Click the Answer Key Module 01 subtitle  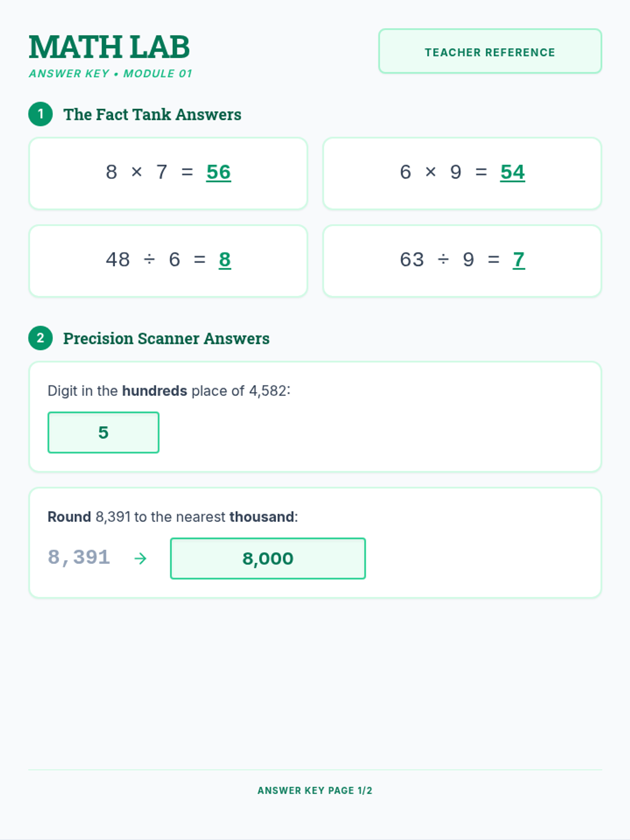point(111,73)
